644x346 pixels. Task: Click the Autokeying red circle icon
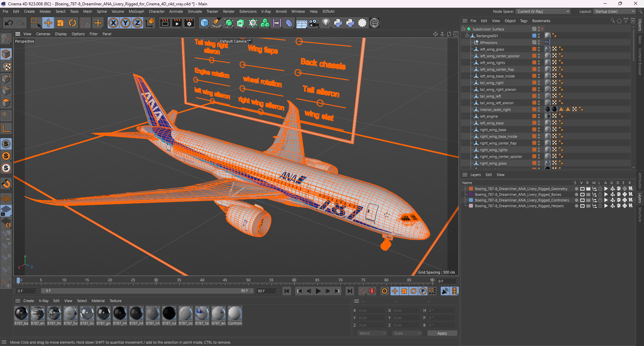click(x=372, y=291)
